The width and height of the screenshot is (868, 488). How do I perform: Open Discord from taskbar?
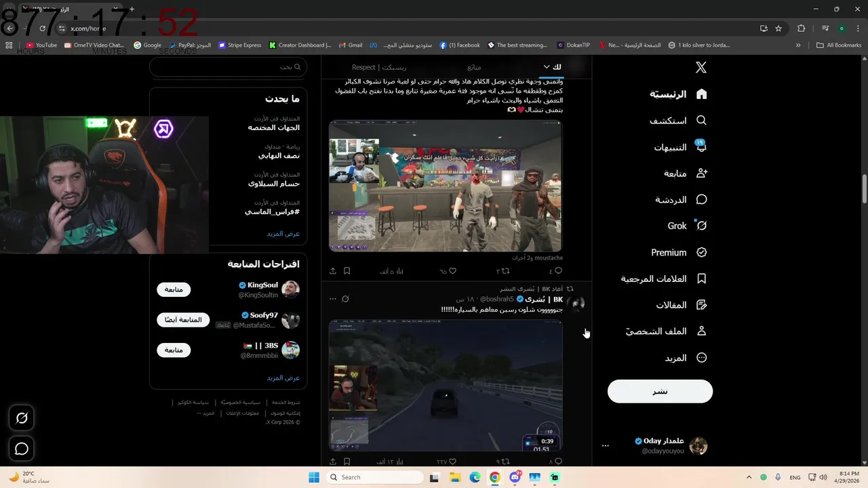(x=515, y=477)
